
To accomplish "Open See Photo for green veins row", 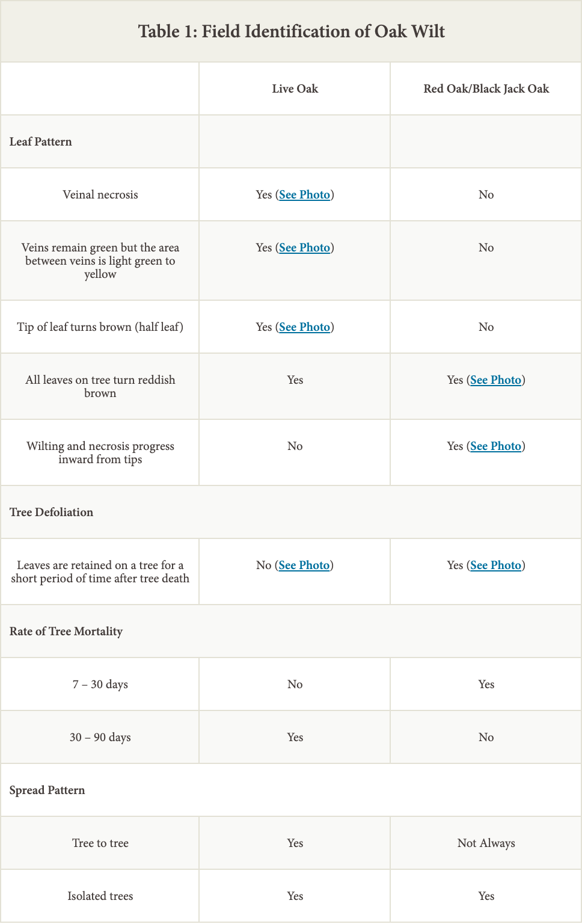I will pos(304,248).
